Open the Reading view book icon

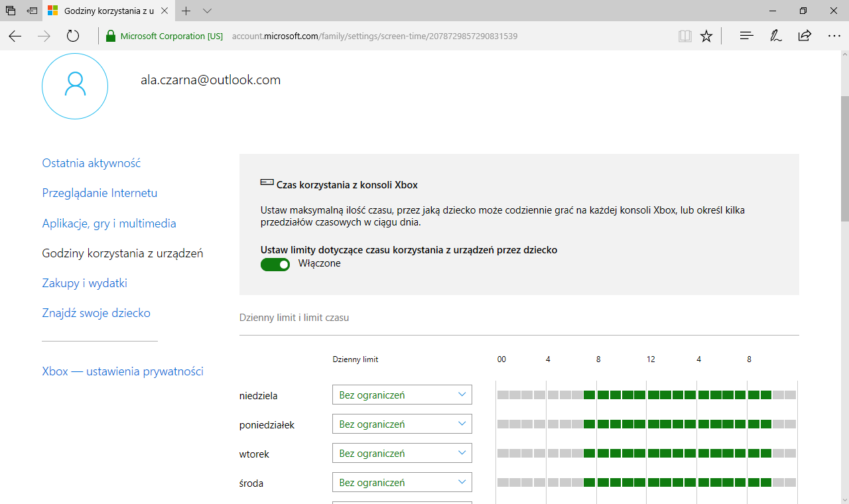(685, 36)
